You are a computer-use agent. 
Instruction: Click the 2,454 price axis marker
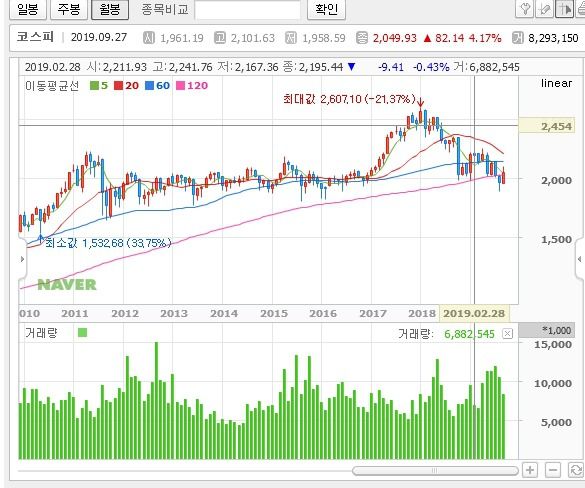point(547,126)
